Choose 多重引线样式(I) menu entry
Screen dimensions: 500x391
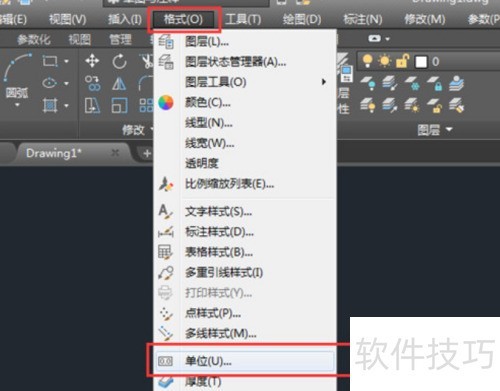click(245, 273)
